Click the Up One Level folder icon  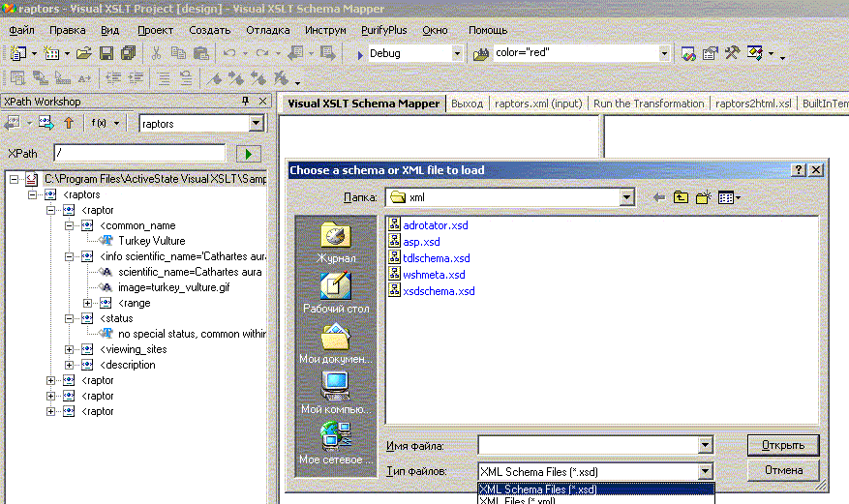(681, 198)
